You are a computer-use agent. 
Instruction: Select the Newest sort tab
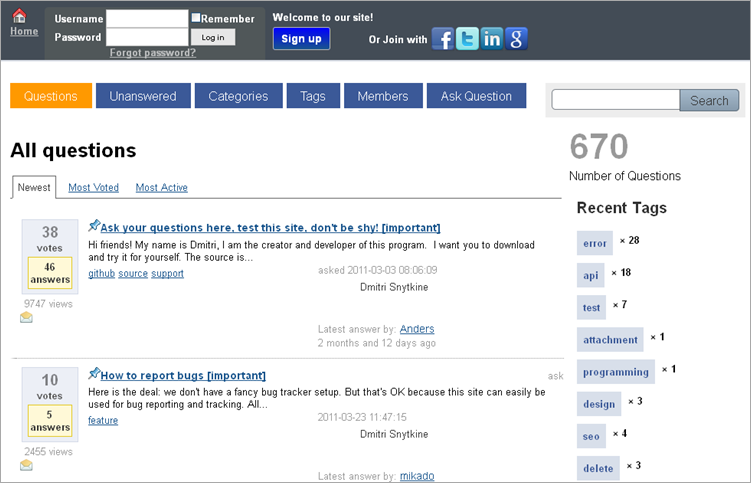tap(34, 187)
